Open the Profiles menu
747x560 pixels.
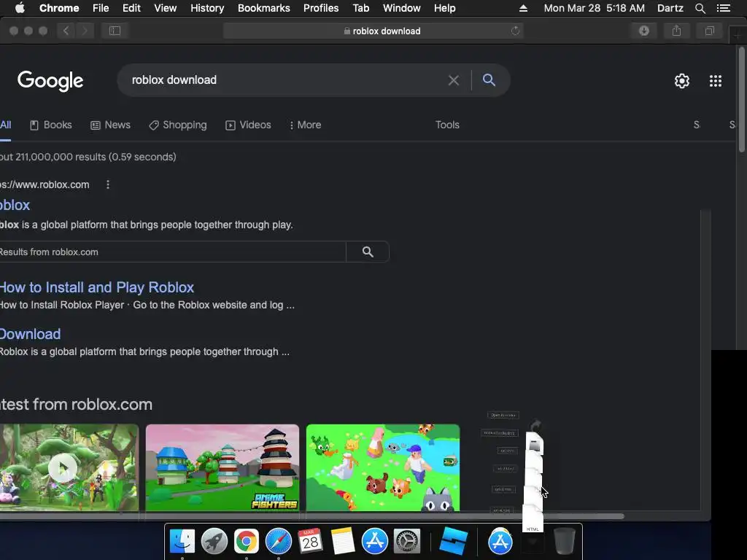pyautogui.click(x=321, y=8)
